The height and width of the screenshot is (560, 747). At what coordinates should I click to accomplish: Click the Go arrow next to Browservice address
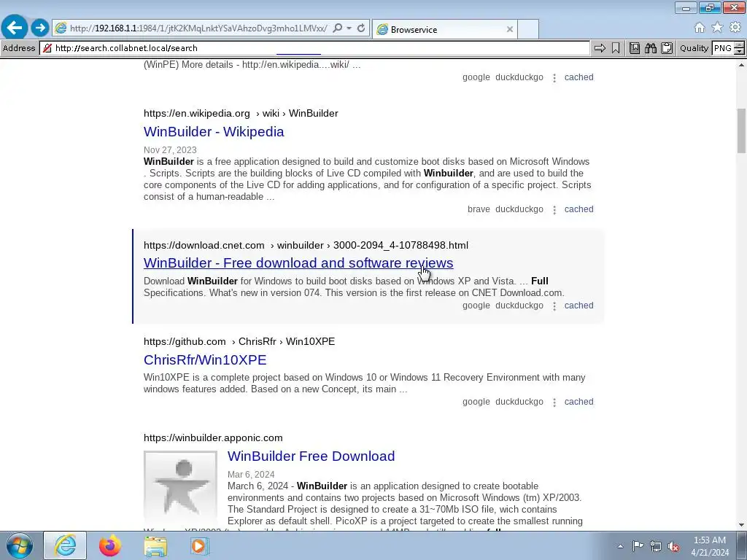coord(600,48)
